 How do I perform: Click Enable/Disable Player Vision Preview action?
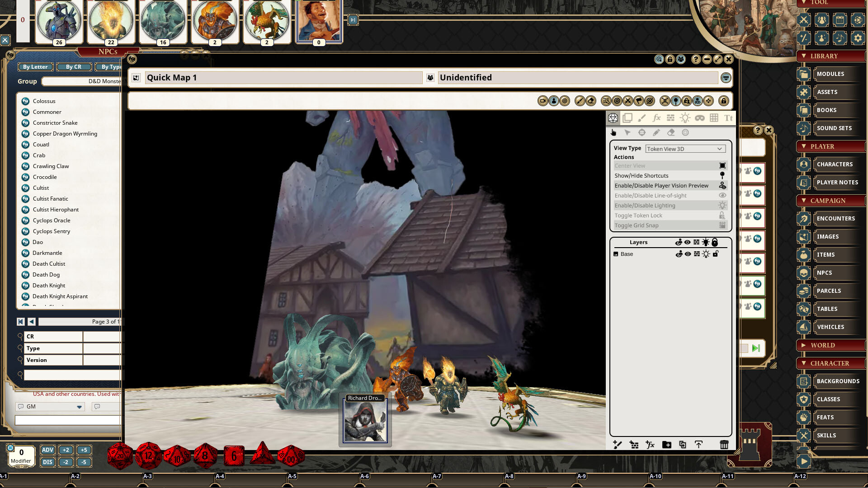coord(661,185)
